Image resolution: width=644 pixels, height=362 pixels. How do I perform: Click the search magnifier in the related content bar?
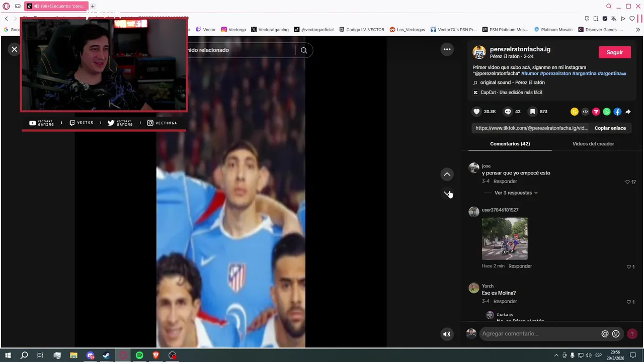(304, 50)
